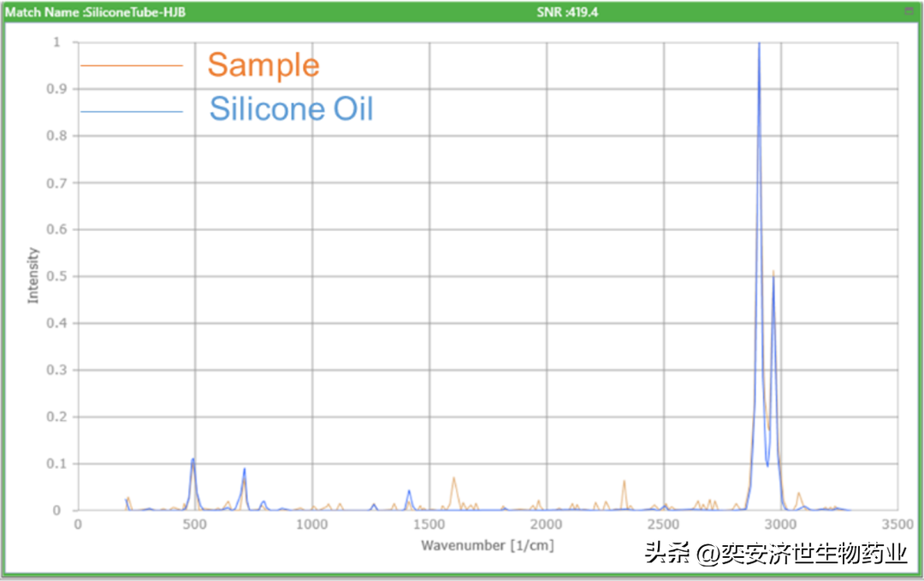Click the blue peak near 1400 wavenumber
Viewport: 924px width, 581px height.
409,492
